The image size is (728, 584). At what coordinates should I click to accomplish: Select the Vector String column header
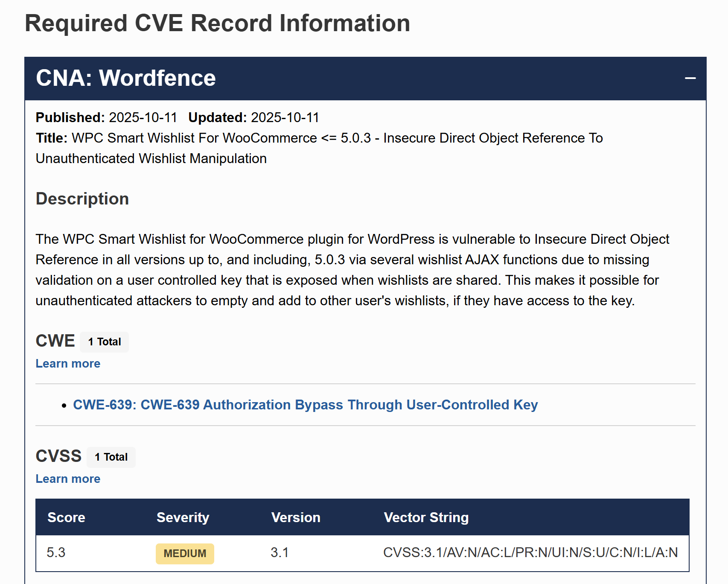pyautogui.click(x=426, y=517)
